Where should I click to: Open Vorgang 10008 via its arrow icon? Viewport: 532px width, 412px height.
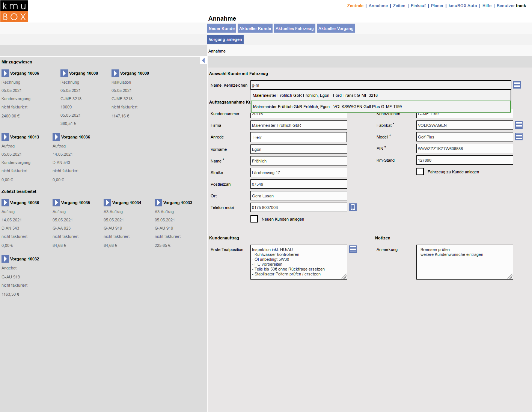coord(64,73)
